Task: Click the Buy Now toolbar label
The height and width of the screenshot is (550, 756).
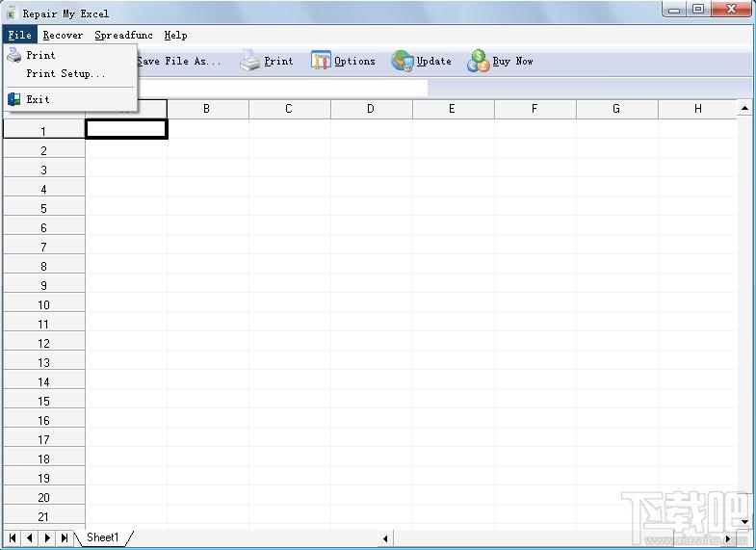Action: click(512, 62)
